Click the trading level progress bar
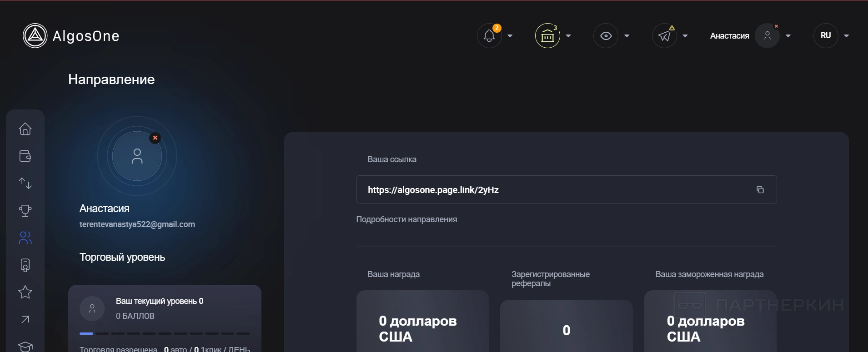The height and width of the screenshot is (352, 868). 165,333
